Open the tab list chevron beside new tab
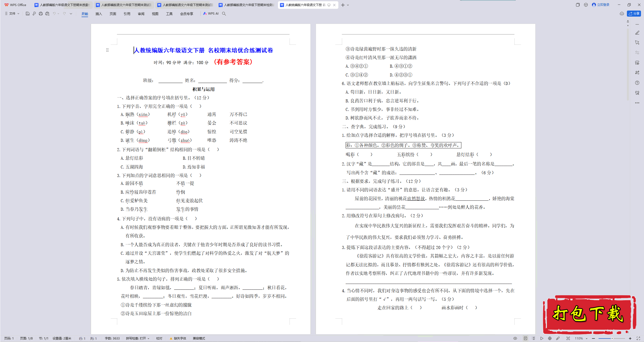The height and width of the screenshot is (342, 644). 348,5
